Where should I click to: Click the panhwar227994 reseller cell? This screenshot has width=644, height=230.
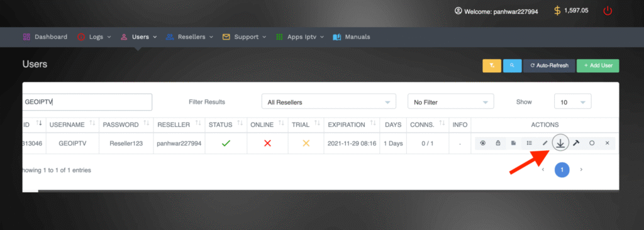click(x=179, y=144)
